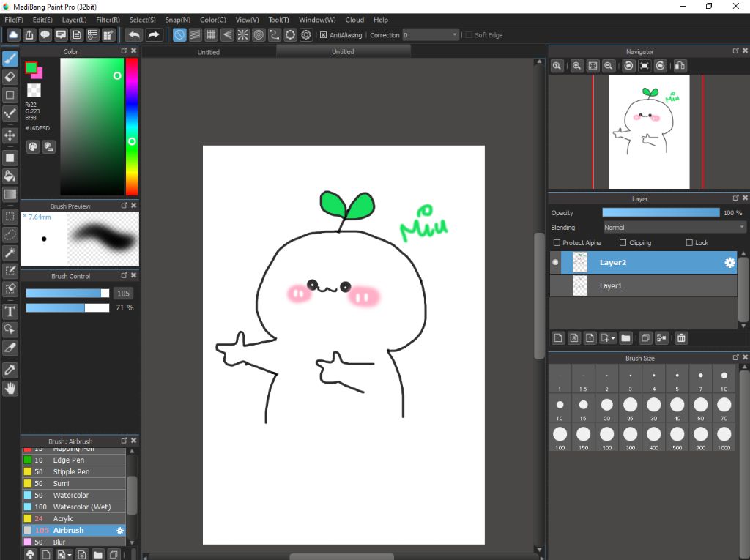Choose the Bucket fill tool

10,176
